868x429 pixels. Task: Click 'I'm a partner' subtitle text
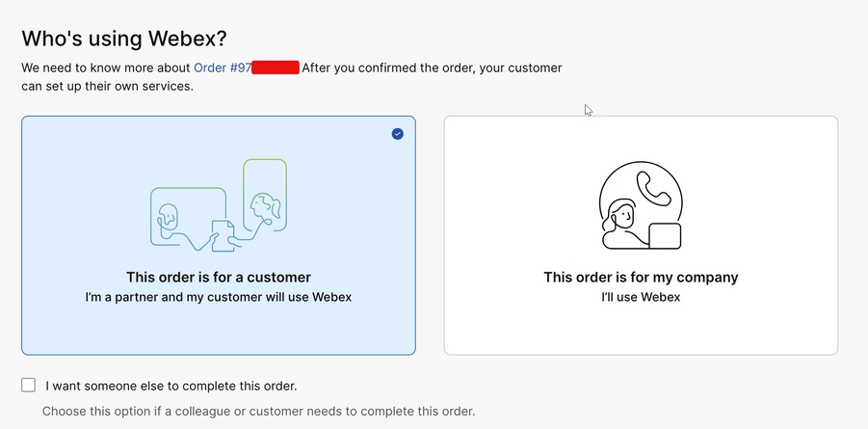click(x=219, y=297)
